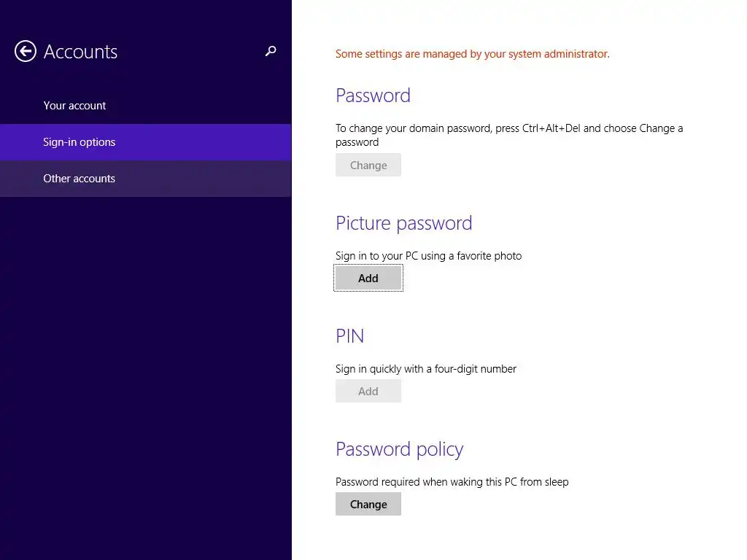Click the Password policy heading

[399, 449]
